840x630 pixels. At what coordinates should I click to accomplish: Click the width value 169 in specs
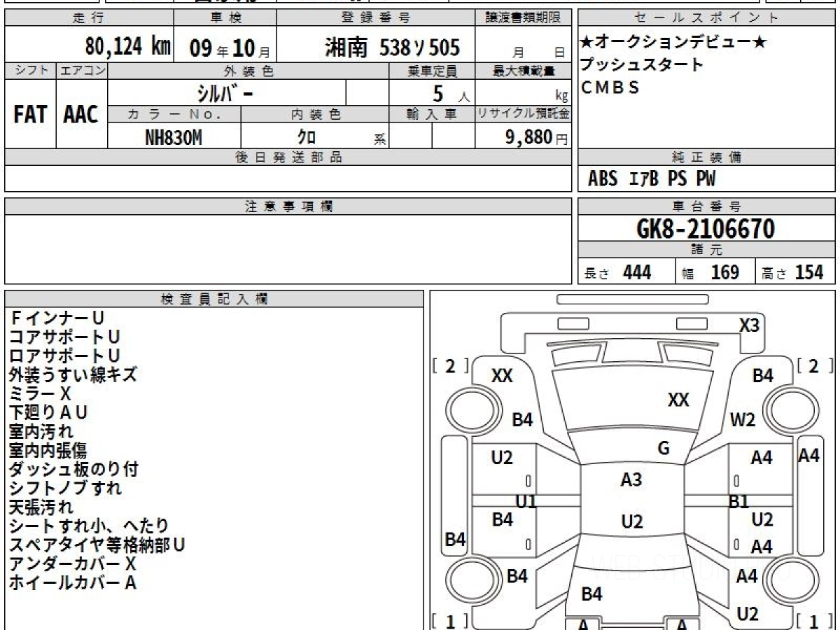(724, 272)
